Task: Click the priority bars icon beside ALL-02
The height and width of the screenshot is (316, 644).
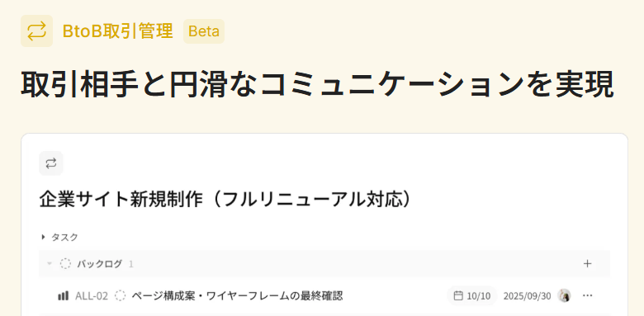Action: tap(64, 296)
